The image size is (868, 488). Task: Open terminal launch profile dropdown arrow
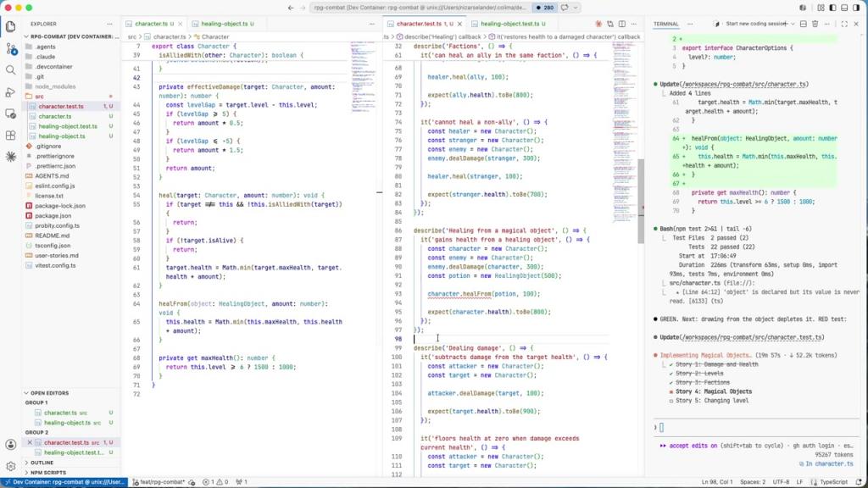coord(793,24)
